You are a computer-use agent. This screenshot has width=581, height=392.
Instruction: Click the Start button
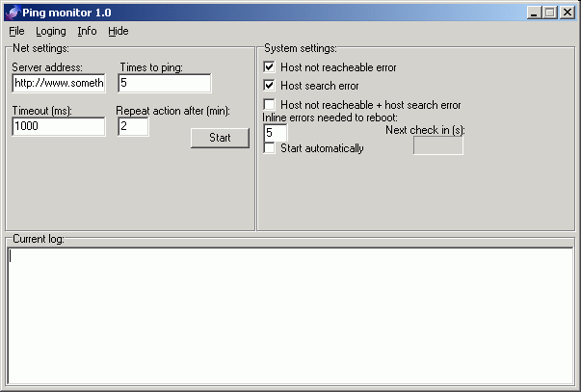click(x=220, y=138)
